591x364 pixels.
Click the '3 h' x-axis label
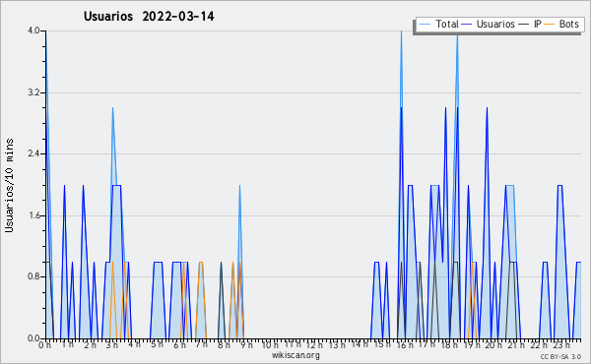[x=112, y=344]
